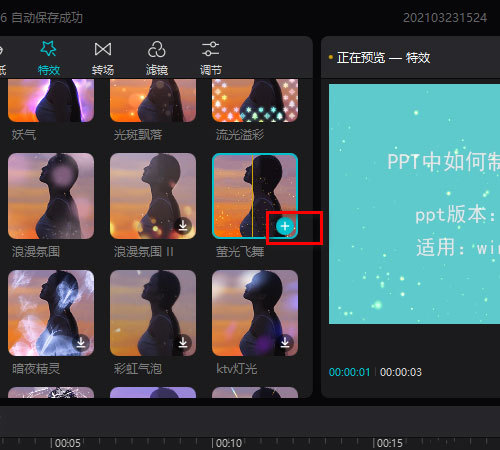Select the 流光溢彩 effect thumbnail

255,100
